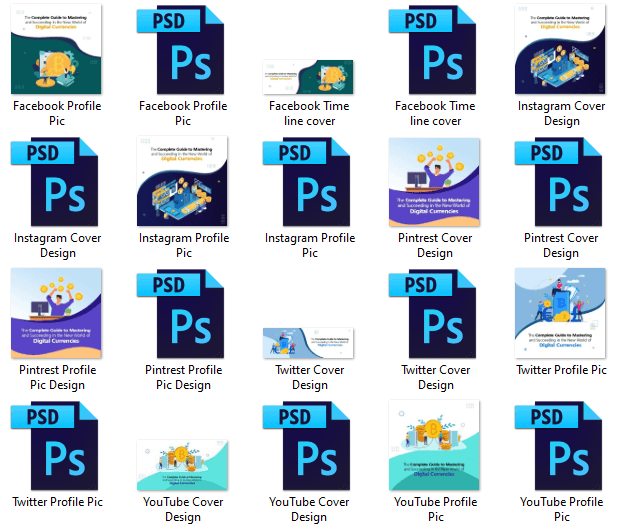Open the Facebook Time line cover image thumbnail

(x=308, y=77)
